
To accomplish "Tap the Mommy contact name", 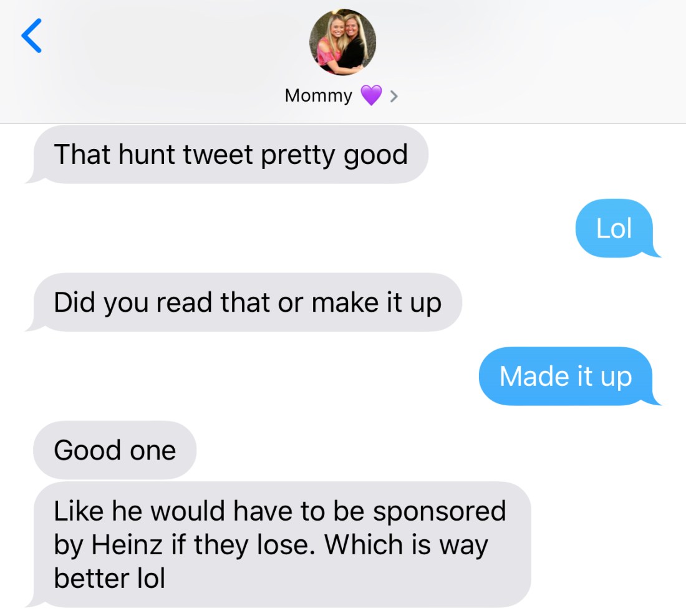I will coord(318,96).
